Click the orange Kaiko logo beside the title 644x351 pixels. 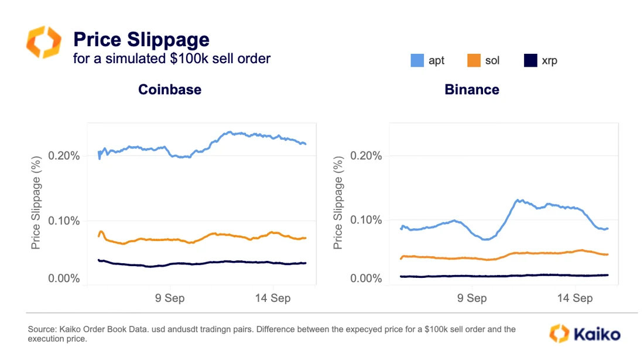pos(43,42)
